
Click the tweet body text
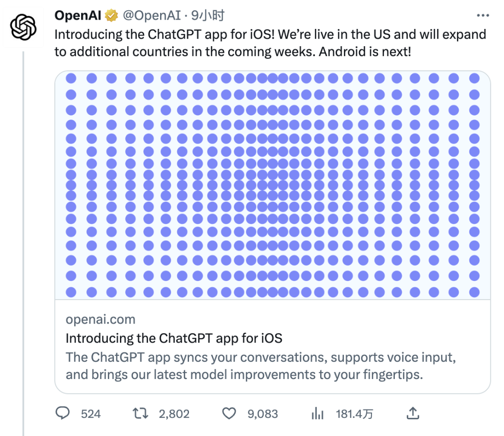pyautogui.click(x=270, y=43)
